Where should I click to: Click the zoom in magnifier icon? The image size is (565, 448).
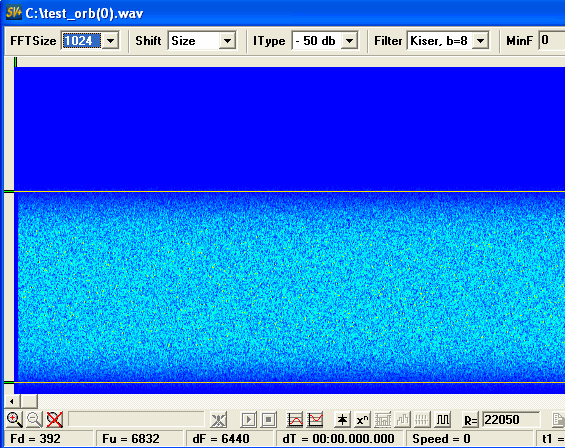click(x=14, y=420)
